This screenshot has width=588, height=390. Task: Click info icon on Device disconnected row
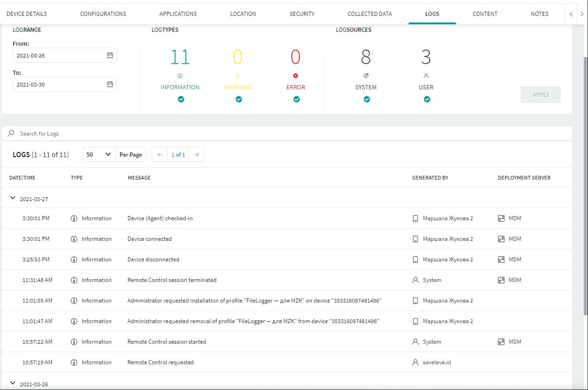click(x=74, y=260)
